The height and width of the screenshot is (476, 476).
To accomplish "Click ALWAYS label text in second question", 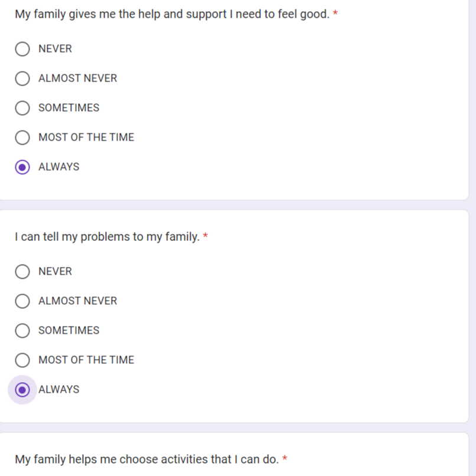I will pos(59,389).
